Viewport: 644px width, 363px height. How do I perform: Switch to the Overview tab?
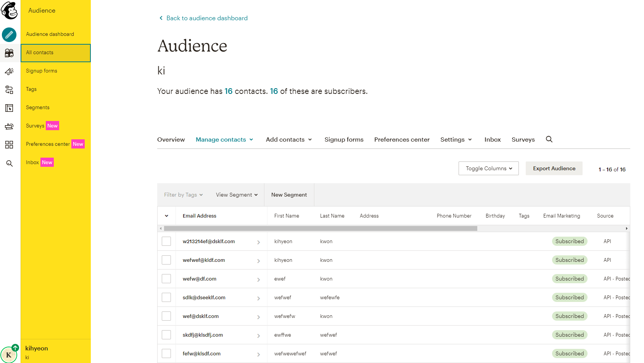point(171,140)
